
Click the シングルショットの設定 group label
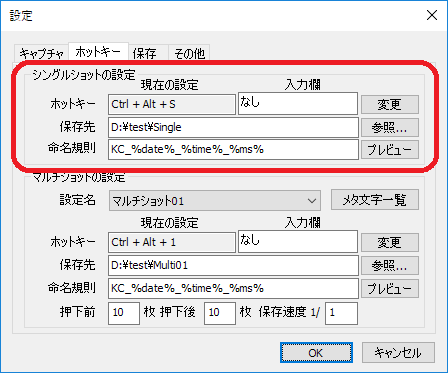[84, 75]
